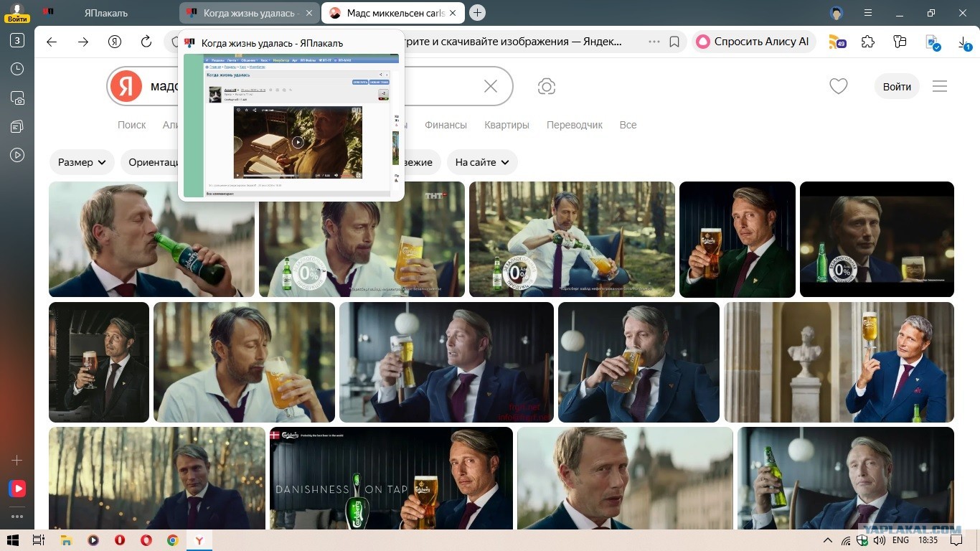Reload the current page
The width and height of the screenshot is (980, 551).
click(146, 42)
